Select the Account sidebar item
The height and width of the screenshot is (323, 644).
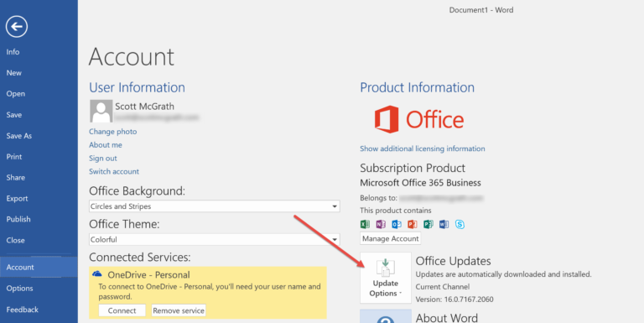tap(39, 267)
